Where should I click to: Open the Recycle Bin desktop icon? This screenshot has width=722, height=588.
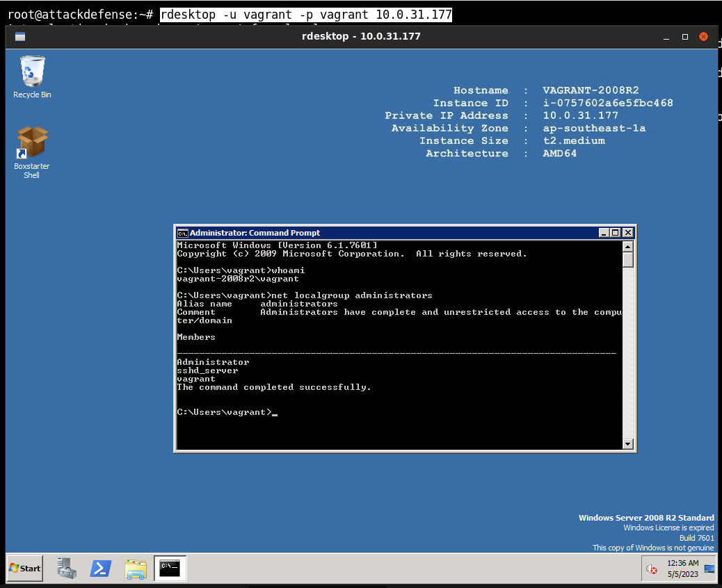32,77
